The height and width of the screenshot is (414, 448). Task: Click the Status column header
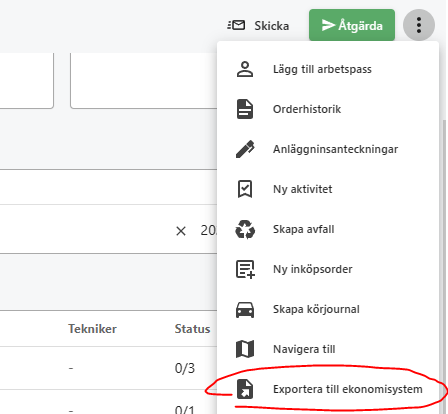tap(192, 329)
